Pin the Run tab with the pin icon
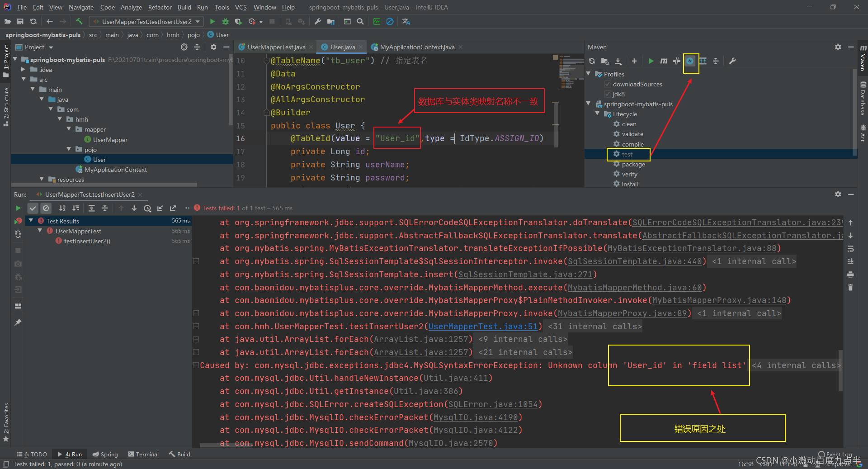 [x=18, y=322]
